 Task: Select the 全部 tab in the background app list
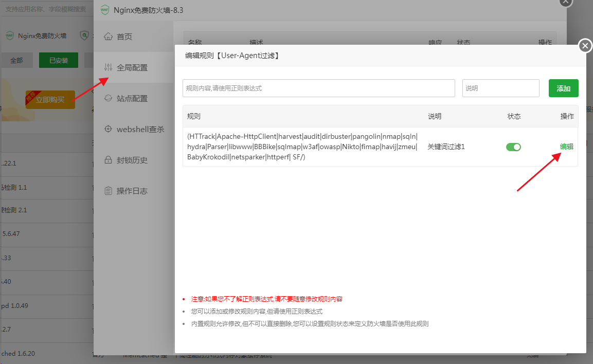pos(16,61)
